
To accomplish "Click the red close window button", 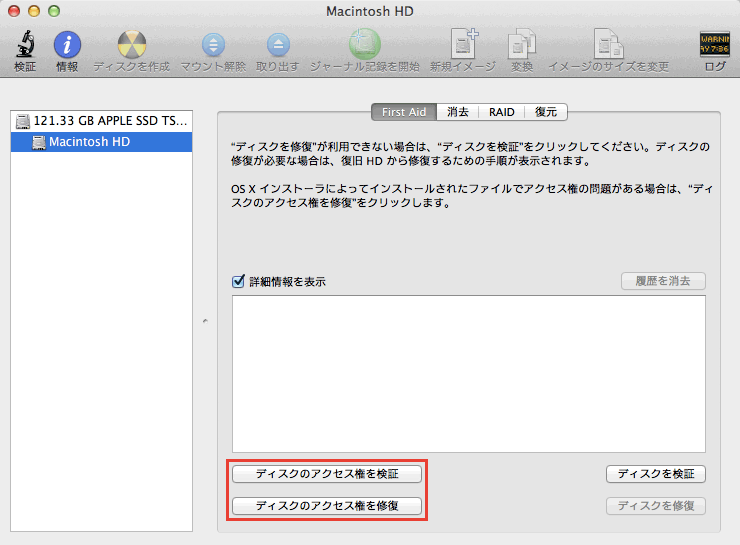I will click(x=14, y=11).
